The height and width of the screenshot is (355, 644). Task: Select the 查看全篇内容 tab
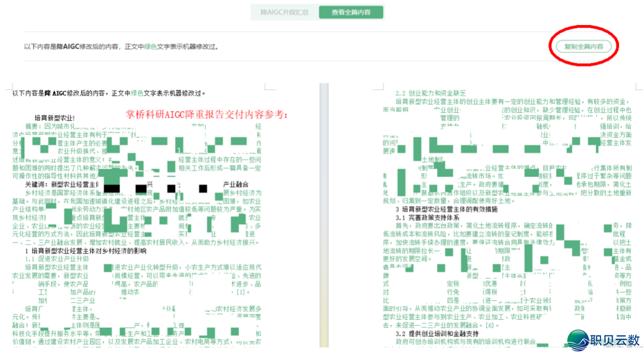pos(350,12)
